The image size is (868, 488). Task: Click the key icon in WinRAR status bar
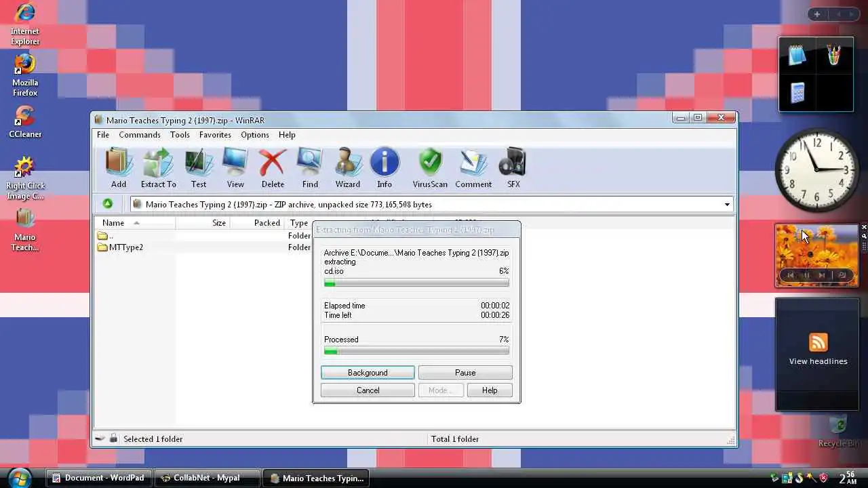[x=113, y=439]
